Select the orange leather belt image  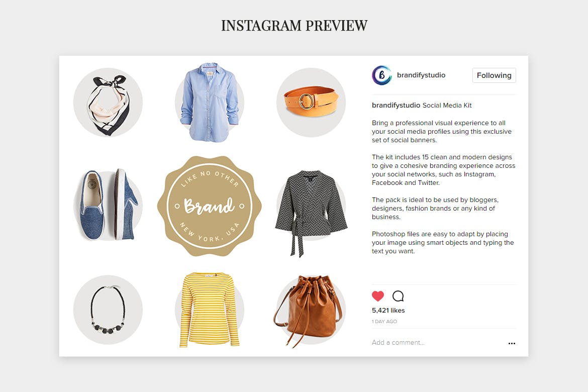(311, 103)
